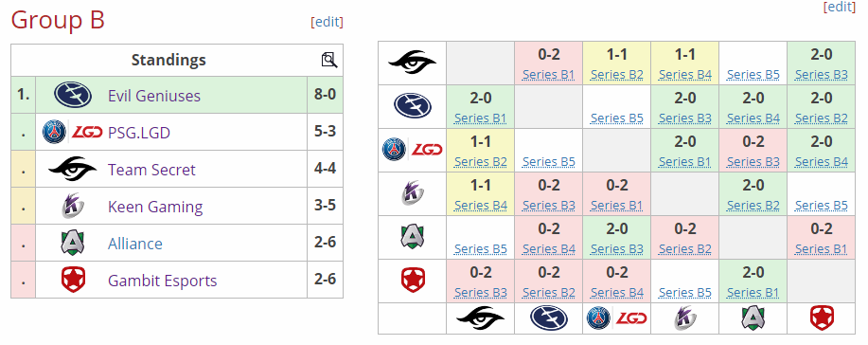Screen dimensions: 868x345
Task: Open Gambit Esports team link
Action: pyautogui.click(x=162, y=281)
